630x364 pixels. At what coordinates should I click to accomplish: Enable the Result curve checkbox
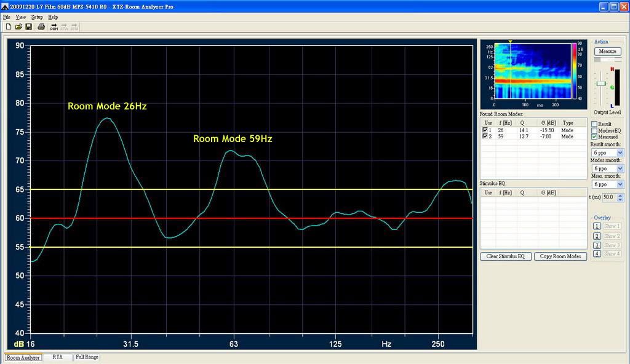[x=594, y=124]
